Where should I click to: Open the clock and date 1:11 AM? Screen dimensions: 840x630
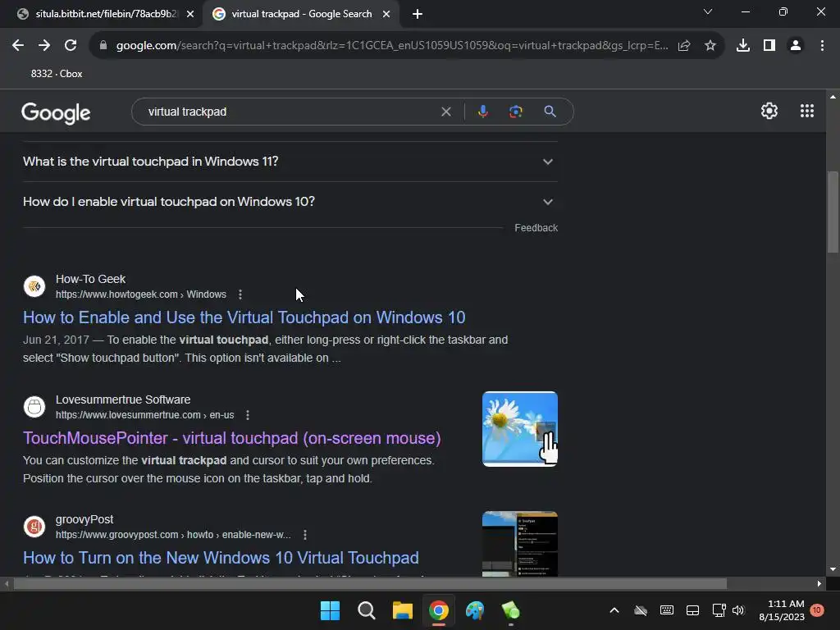click(782, 610)
